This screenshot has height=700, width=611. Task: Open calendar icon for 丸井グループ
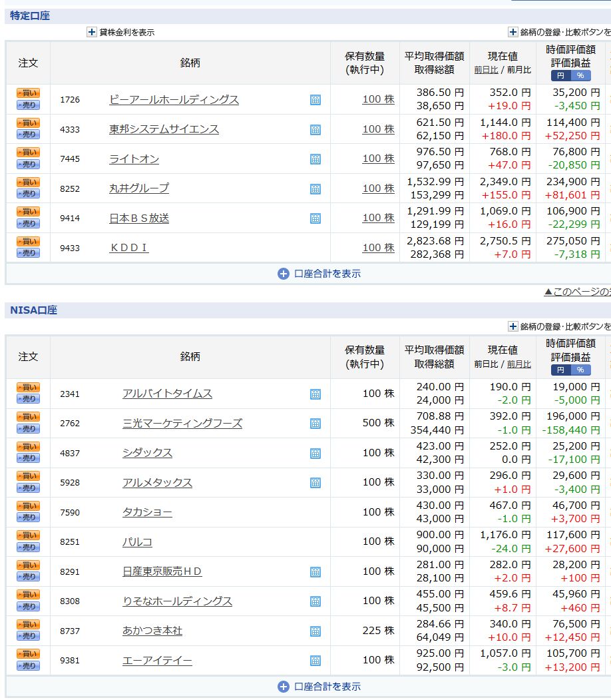[x=315, y=189]
